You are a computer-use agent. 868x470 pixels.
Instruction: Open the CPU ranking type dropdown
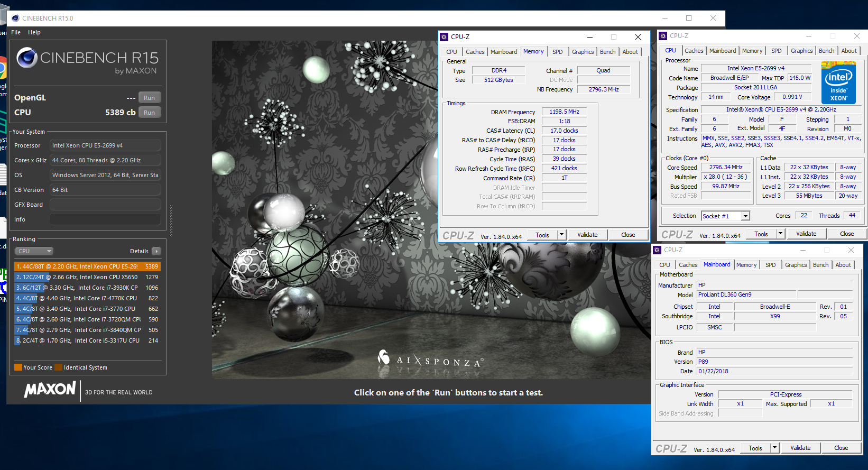tap(34, 251)
